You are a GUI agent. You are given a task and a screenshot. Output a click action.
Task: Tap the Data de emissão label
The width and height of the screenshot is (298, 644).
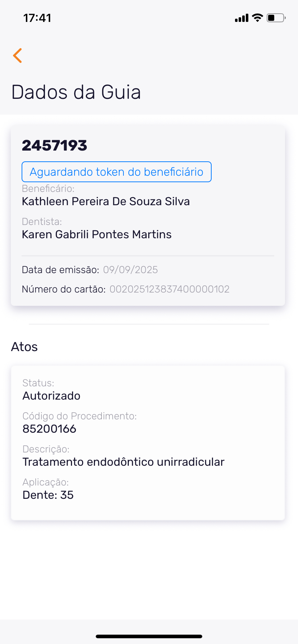(60, 270)
